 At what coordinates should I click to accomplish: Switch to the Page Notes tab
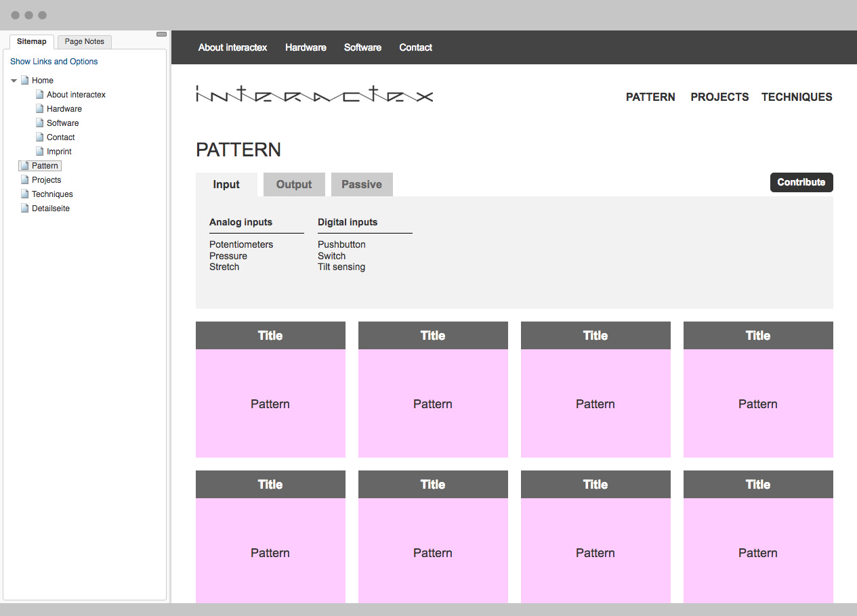coord(85,41)
